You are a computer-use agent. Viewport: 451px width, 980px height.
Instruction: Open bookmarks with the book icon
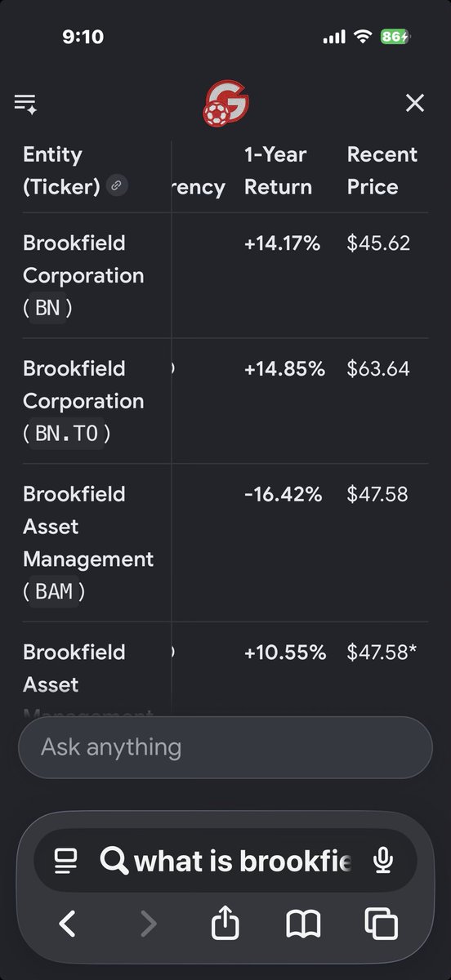(x=303, y=924)
